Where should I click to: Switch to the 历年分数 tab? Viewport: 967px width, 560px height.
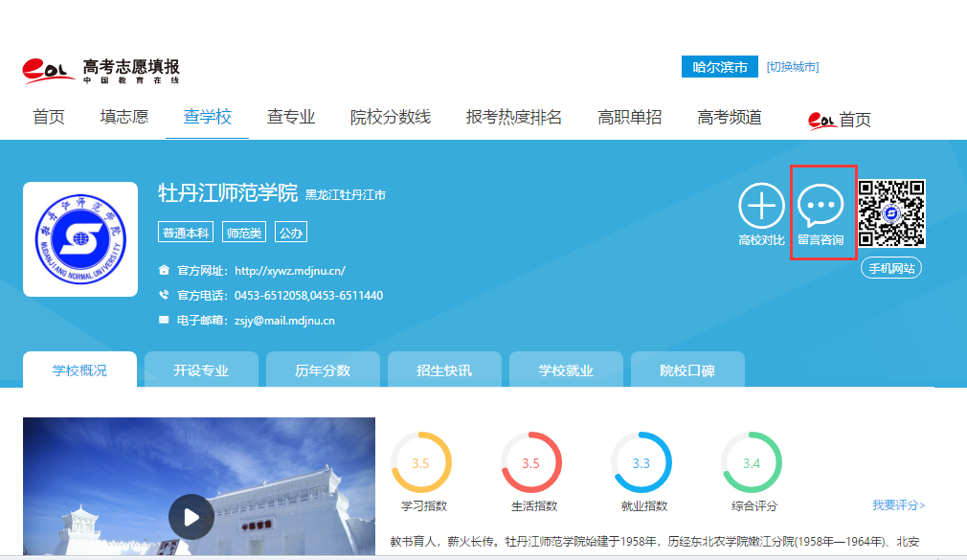[323, 370]
